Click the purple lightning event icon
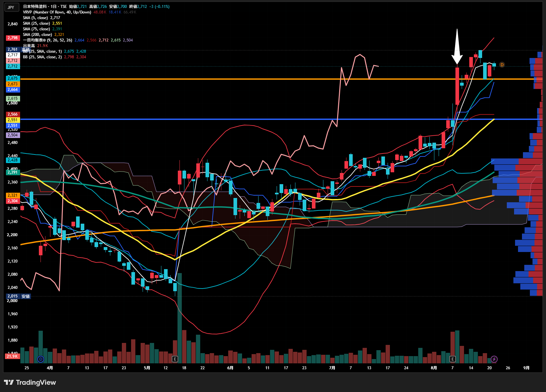The height and width of the screenshot is (392, 546). [x=494, y=359]
